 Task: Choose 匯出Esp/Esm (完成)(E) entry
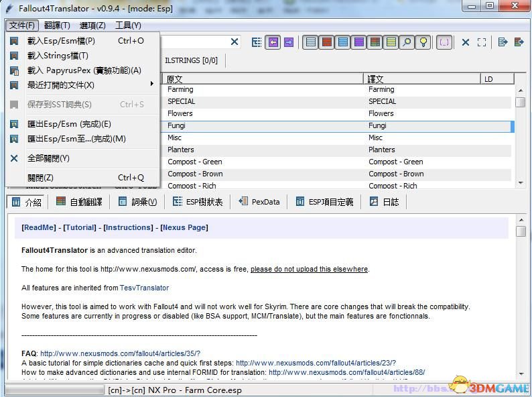83,124
